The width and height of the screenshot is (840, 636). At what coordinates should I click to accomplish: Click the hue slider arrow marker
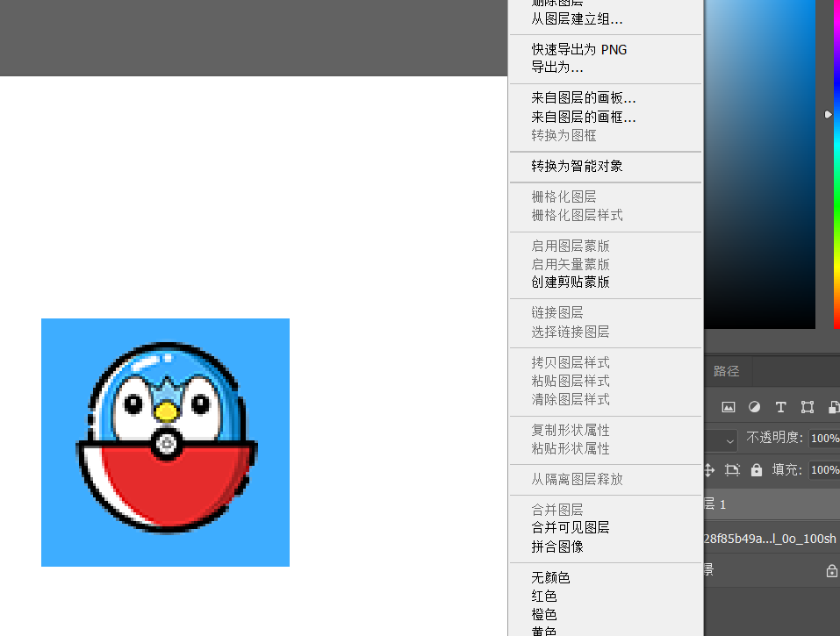(828, 115)
